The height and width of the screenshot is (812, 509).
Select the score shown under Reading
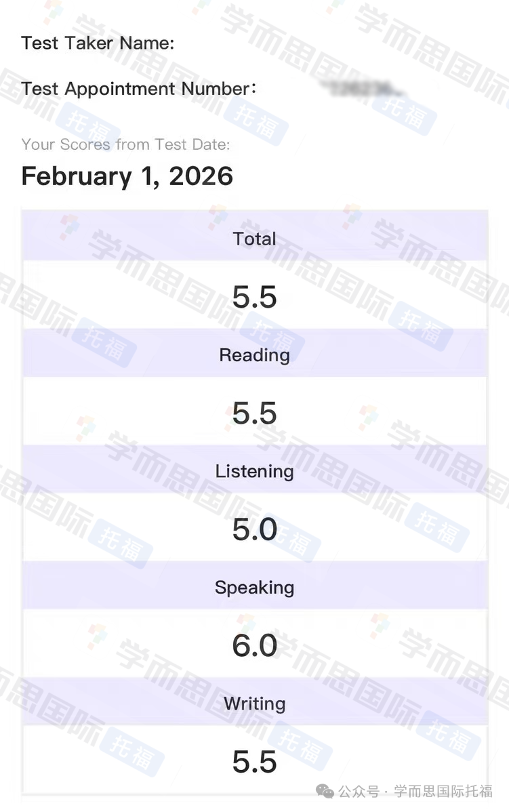coord(254,413)
